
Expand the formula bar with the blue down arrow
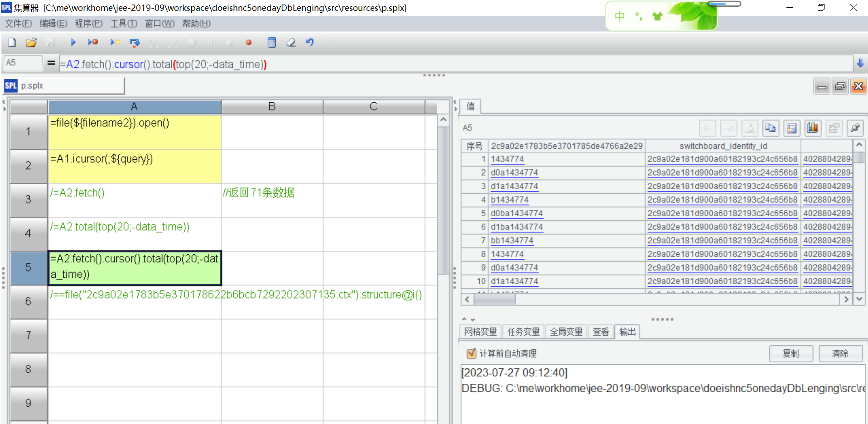pyautogui.click(x=860, y=63)
